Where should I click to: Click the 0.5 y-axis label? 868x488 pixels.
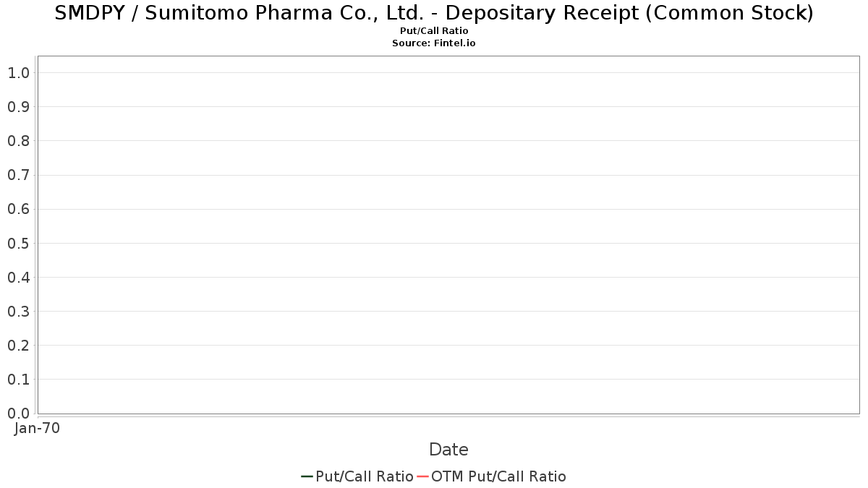(x=18, y=243)
